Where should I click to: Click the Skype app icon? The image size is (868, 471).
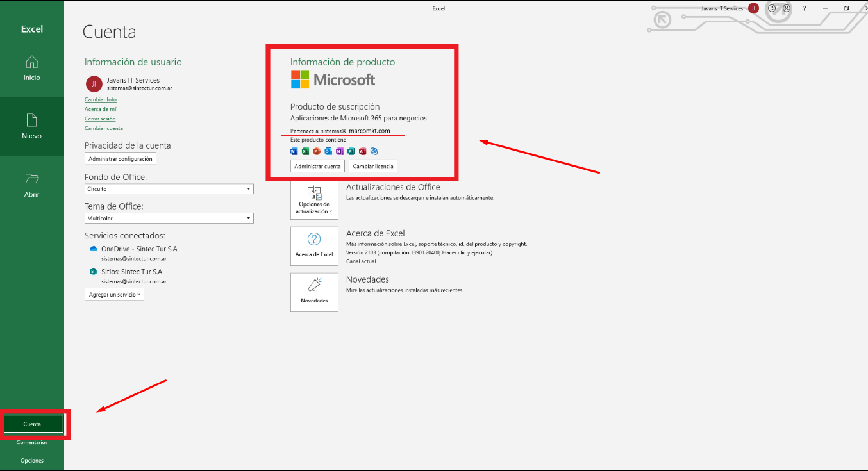point(374,151)
